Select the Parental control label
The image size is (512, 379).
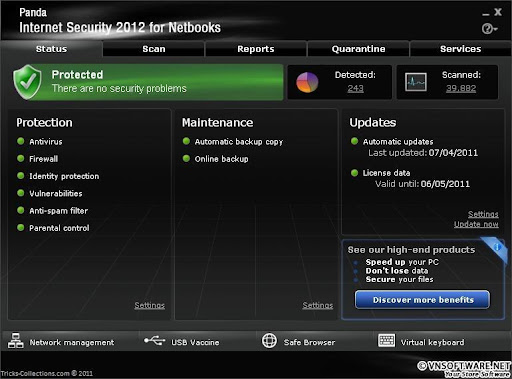tap(59, 228)
